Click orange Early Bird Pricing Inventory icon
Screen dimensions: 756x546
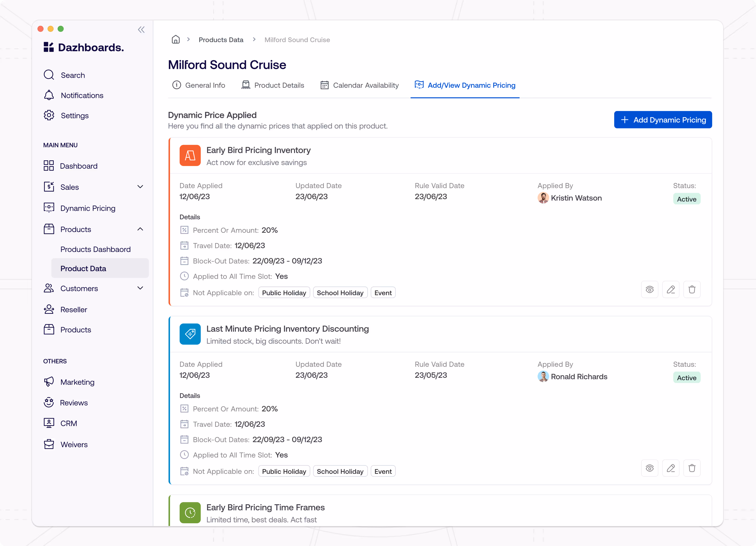point(190,155)
